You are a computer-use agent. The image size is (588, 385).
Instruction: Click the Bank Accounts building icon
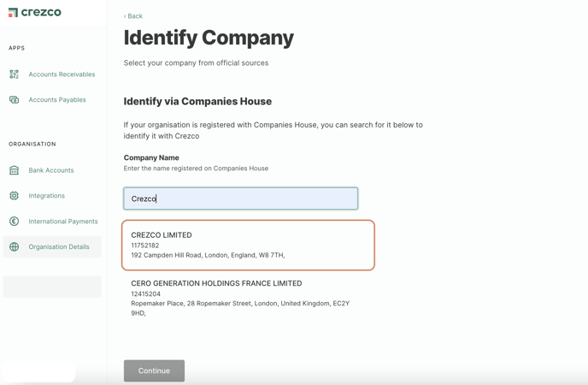pos(14,170)
